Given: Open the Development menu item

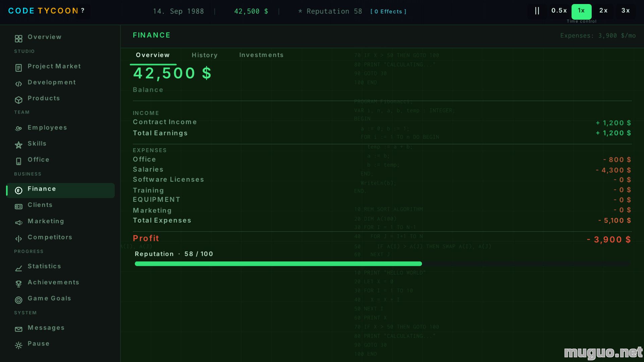Looking at the screenshot, I should (x=52, y=82).
